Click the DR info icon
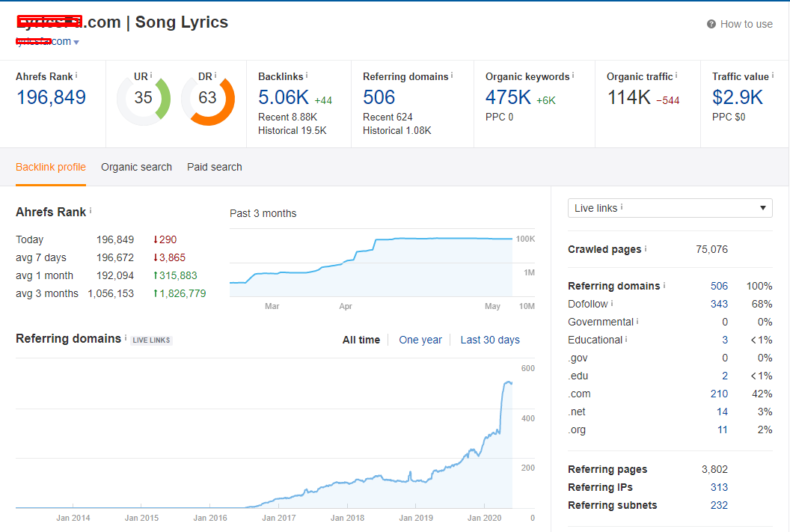The image size is (790, 532). pos(216,76)
